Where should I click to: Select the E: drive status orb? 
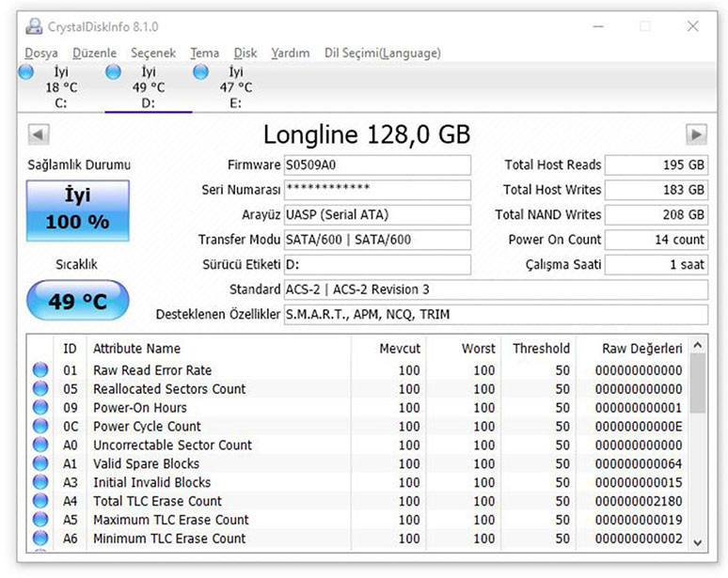click(200, 72)
